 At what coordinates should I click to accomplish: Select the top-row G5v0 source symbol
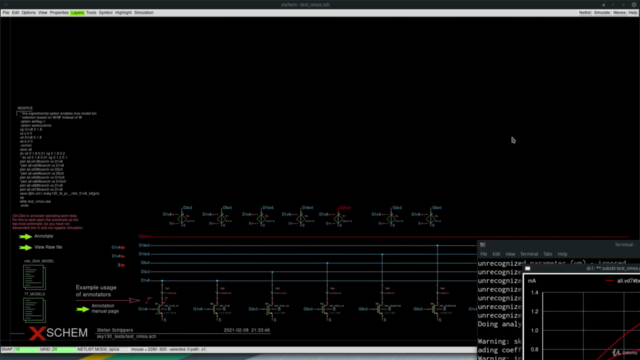pos(431,219)
